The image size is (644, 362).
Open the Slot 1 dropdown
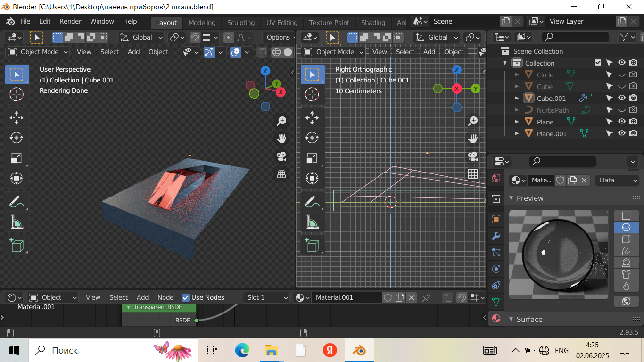[266, 297]
